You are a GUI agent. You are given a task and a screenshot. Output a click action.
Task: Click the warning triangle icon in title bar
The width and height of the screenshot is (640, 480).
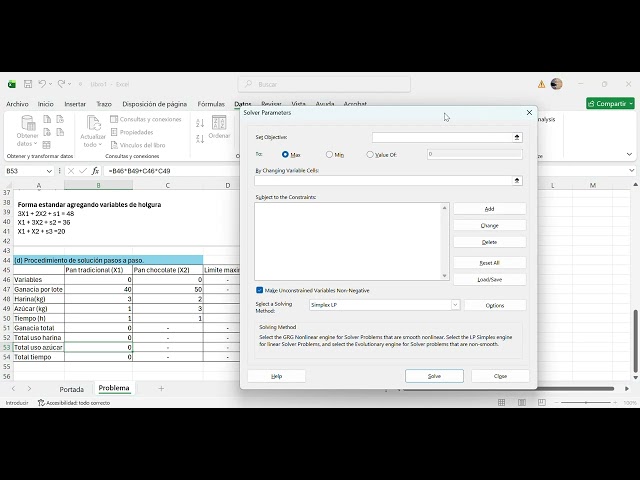point(541,84)
